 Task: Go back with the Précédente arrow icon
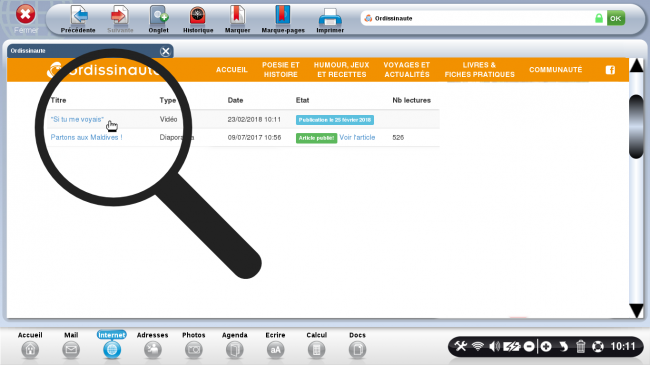(x=78, y=16)
